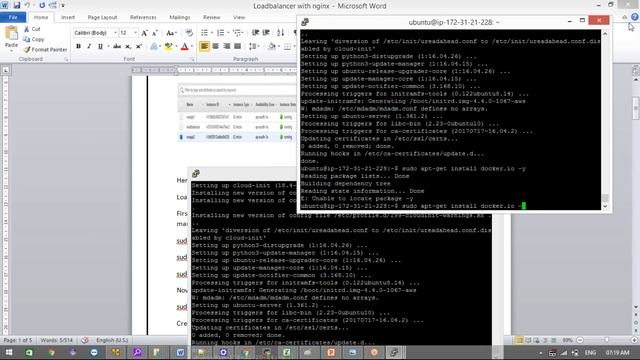This screenshot has width=640, height=360.
Task: Click the Paste clipboard icon
Action: 11,33
